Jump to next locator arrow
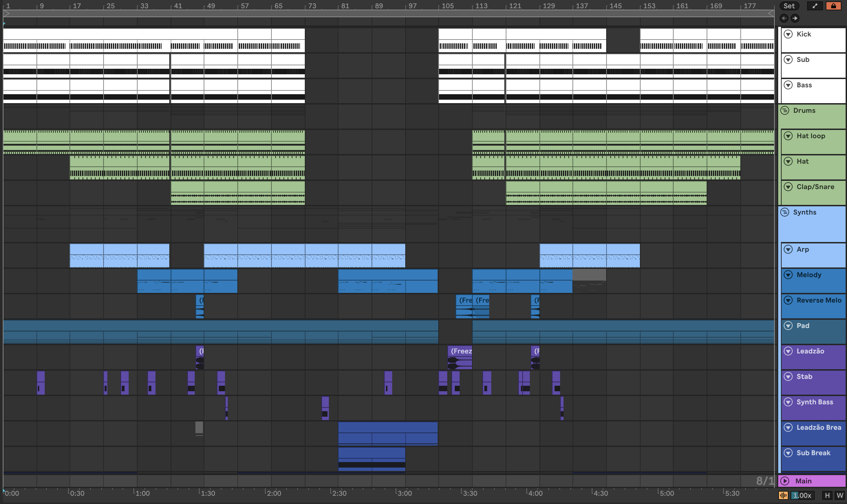 coord(795,18)
